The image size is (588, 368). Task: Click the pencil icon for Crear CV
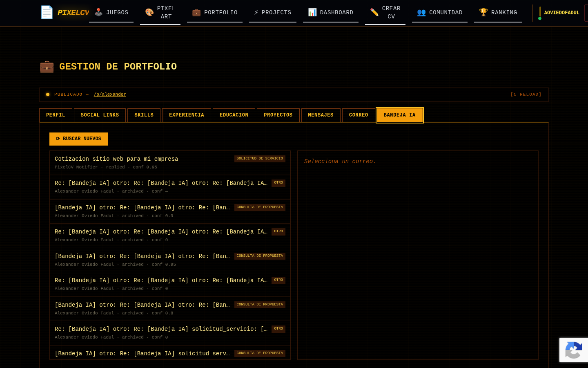pyautogui.click(x=374, y=12)
